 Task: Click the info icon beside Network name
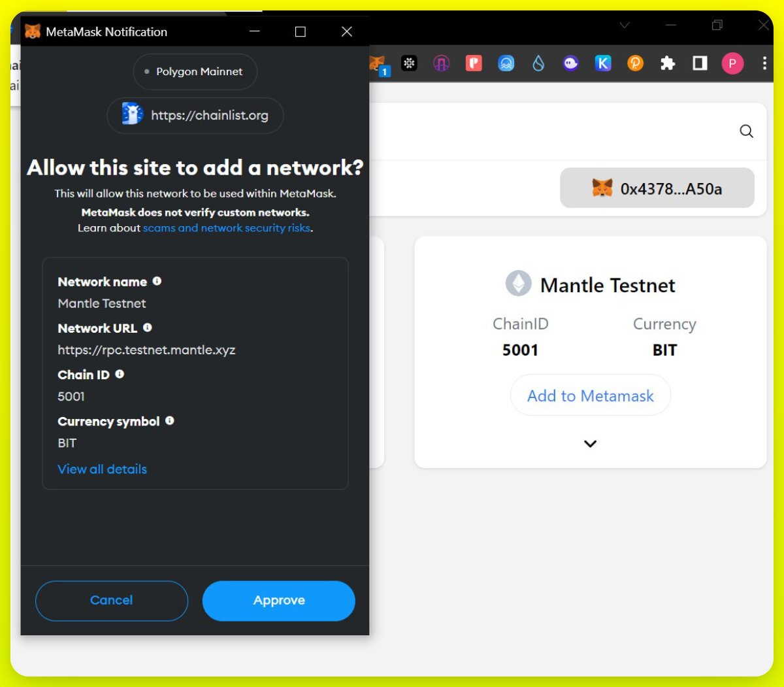point(157,281)
